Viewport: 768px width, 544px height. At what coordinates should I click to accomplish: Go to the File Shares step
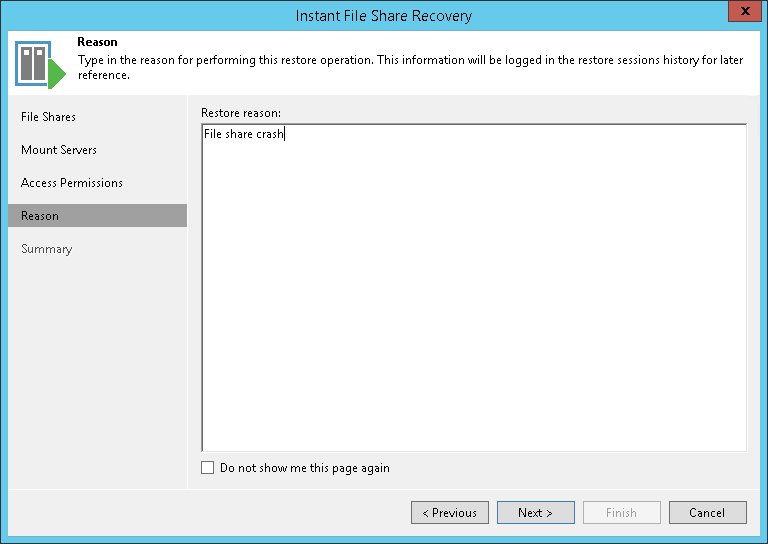[x=48, y=117]
